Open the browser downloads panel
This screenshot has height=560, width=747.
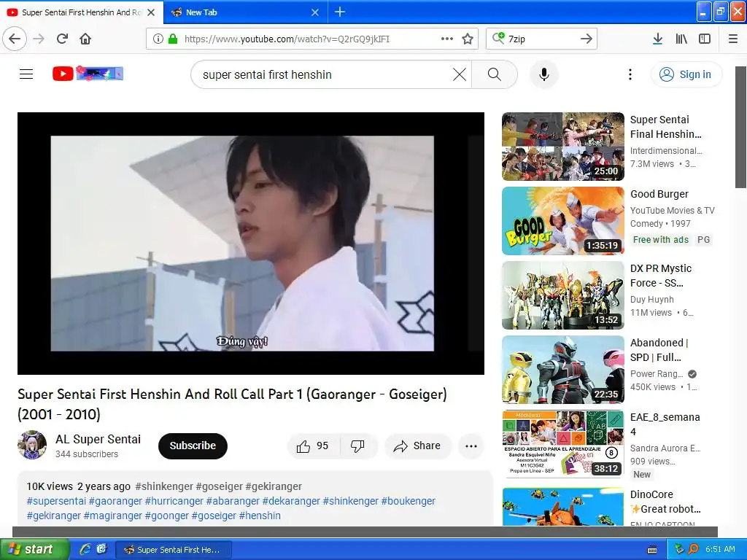tap(657, 39)
